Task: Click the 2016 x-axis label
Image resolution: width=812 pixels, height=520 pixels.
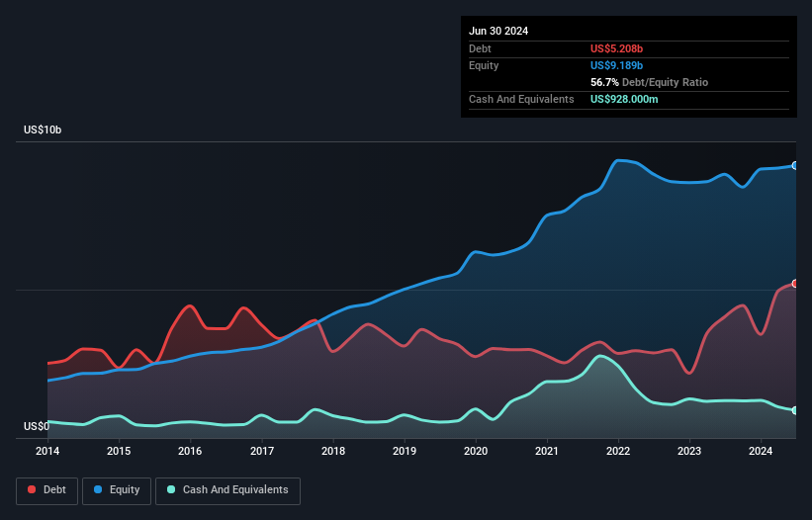Action: [190, 451]
